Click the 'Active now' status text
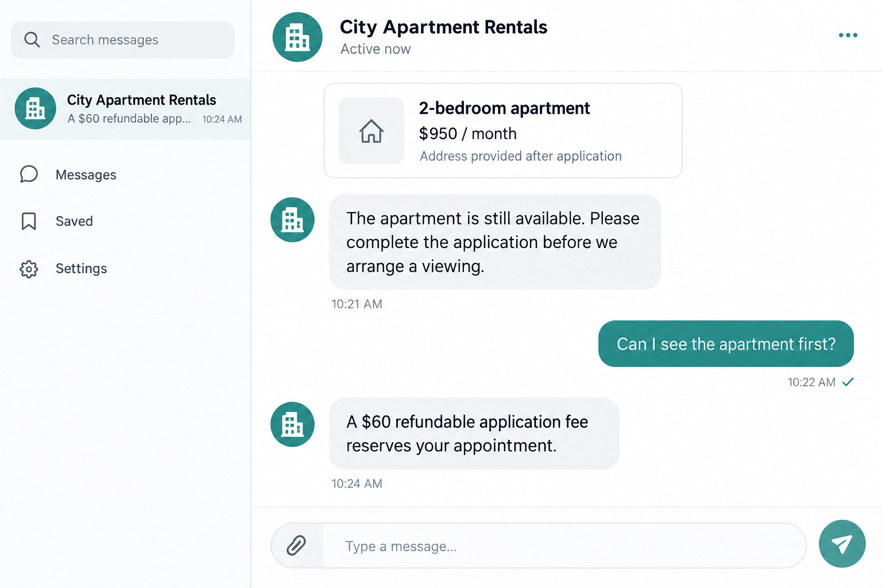Viewport: 882px width, 588px height. click(376, 49)
